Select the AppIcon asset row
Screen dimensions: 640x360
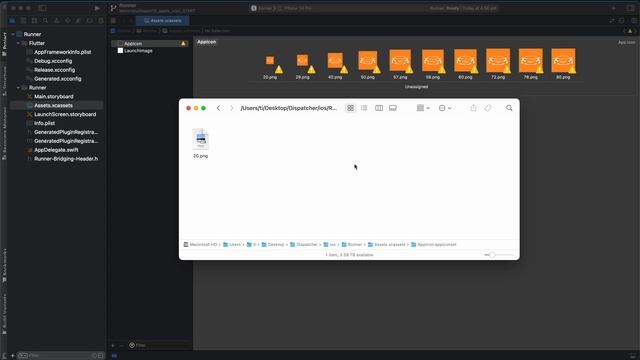pyautogui.click(x=150, y=43)
